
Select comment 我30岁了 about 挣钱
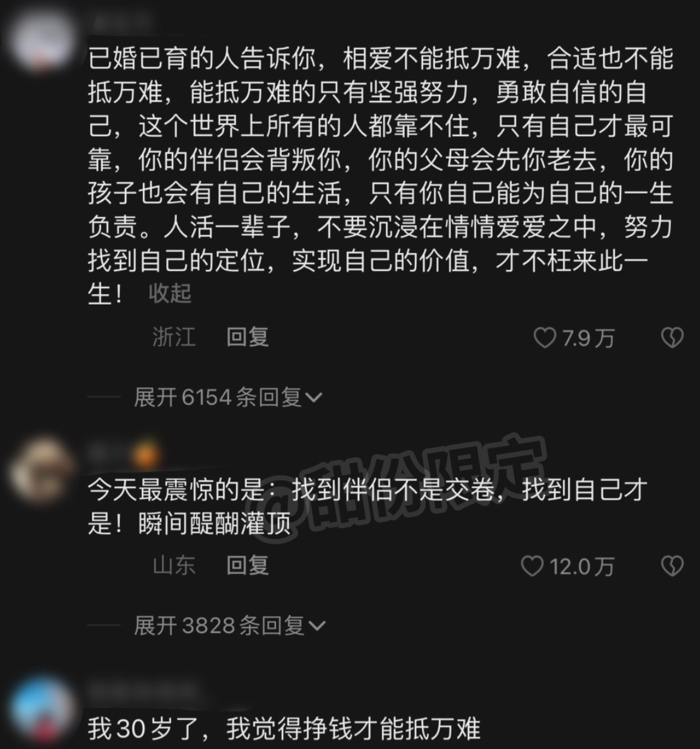284,728
